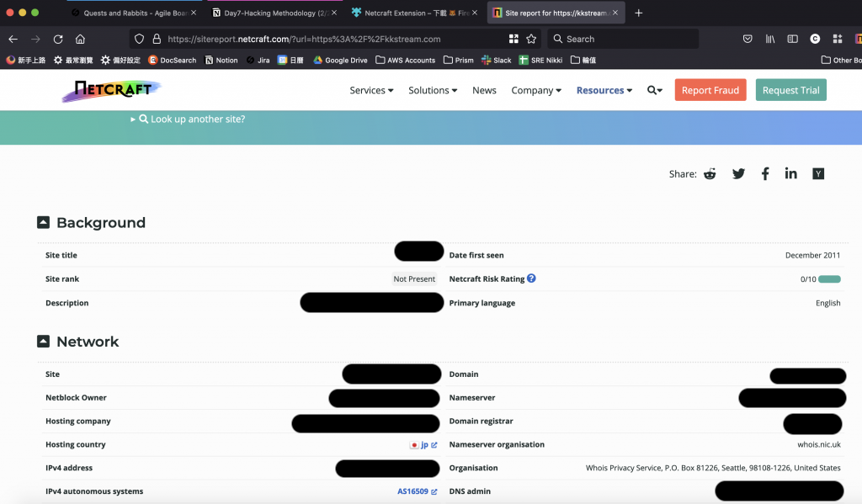This screenshot has height=504, width=862.
Task: Share the report on Facebook
Action: click(764, 173)
